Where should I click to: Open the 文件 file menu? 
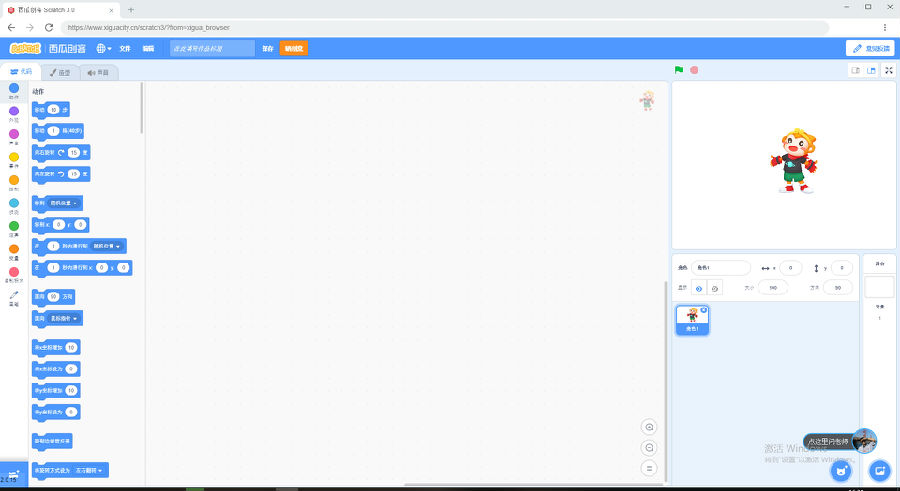point(125,48)
